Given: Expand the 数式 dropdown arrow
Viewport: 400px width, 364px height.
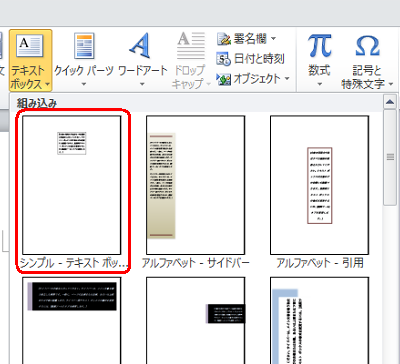Looking at the screenshot, I should [319, 84].
